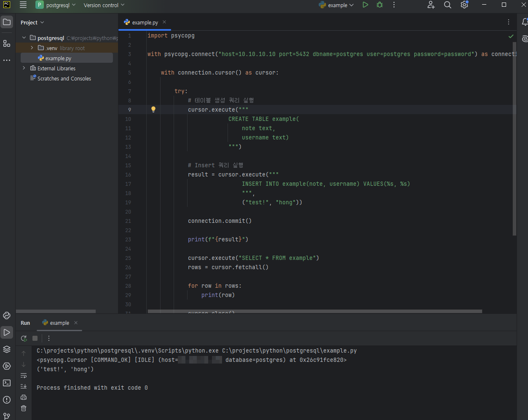Open the example run configuration dropdown
The height and width of the screenshot is (420, 528).
pyautogui.click(x=336, y=5)
